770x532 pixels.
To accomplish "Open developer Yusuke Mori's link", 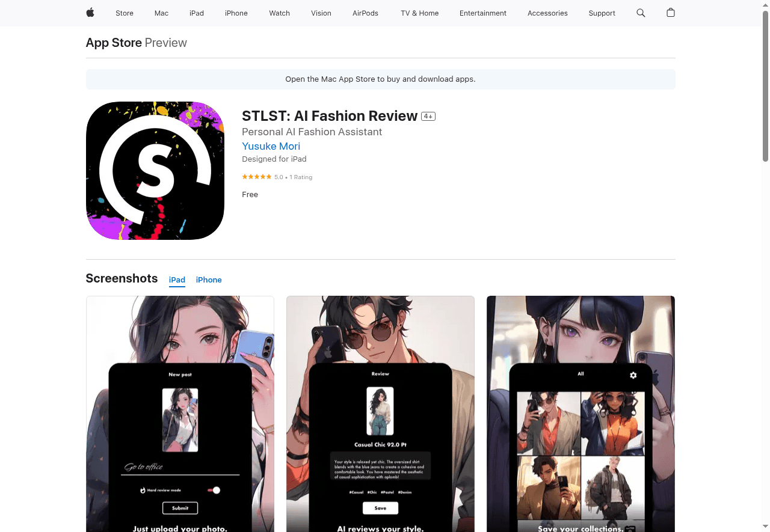I will coord(271,146).
